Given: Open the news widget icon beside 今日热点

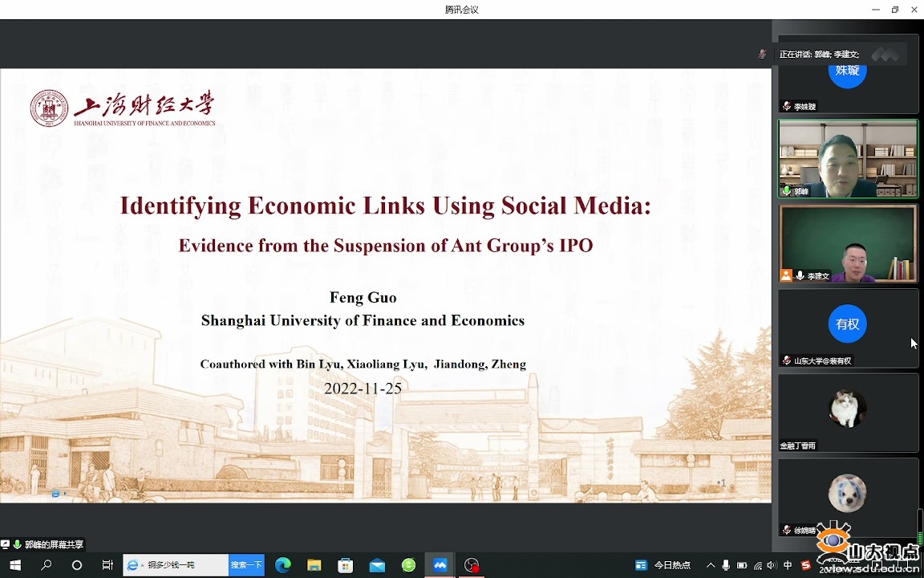Looking at the screenshot, I should pos(641,565).
